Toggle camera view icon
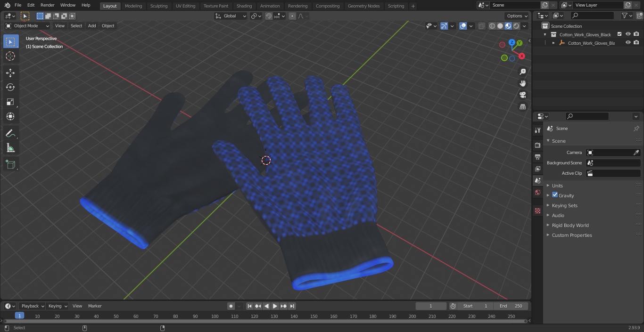This screenshot has width=644, height=332. [522, 95]
